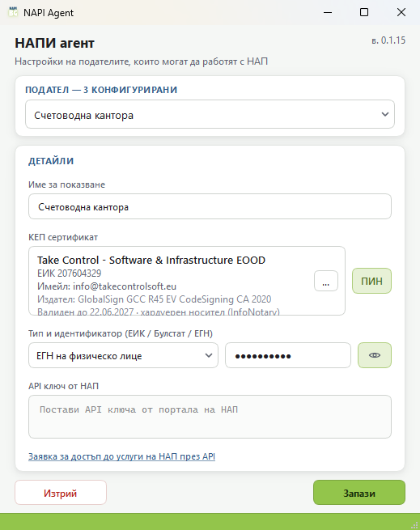Click the API ключ от НАП text area
Image resolution: width=420 pixels, height=530 pixels.
coord(210,417)
